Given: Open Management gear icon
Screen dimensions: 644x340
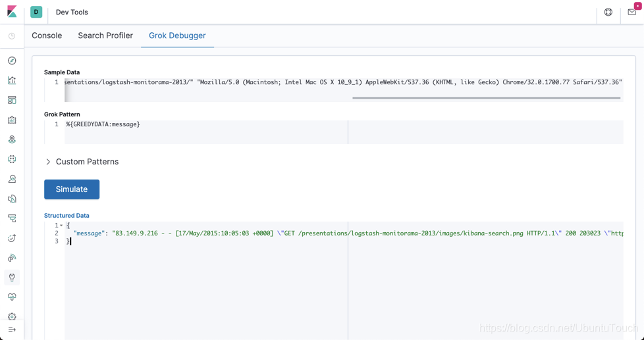Looking at the screenshot, I should (x=12, y=316).
